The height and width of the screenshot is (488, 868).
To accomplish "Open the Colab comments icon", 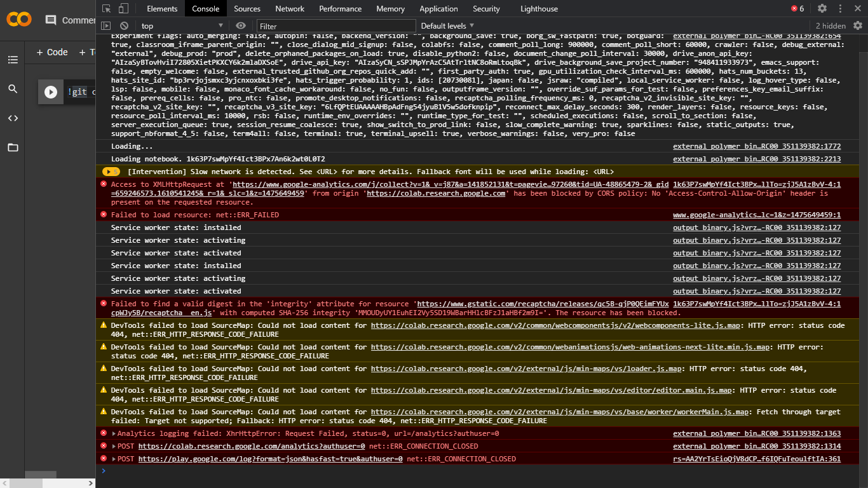I will pos(51,20).
